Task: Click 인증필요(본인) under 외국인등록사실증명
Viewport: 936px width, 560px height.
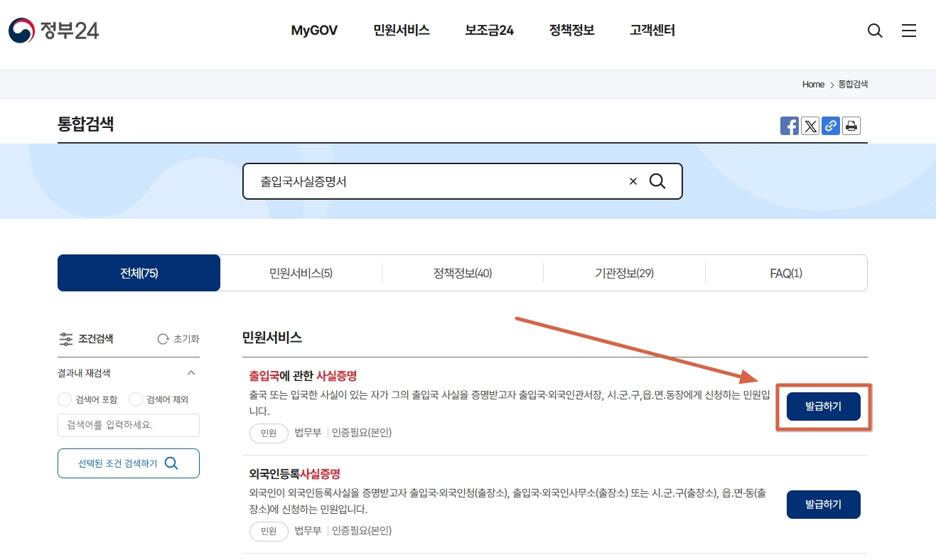Action: 362,531
